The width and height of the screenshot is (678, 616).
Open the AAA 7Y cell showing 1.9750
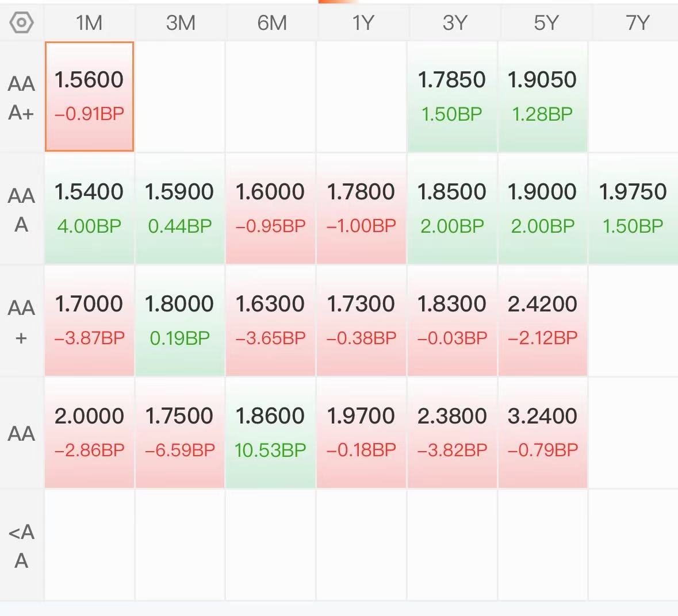coord(634,209)
